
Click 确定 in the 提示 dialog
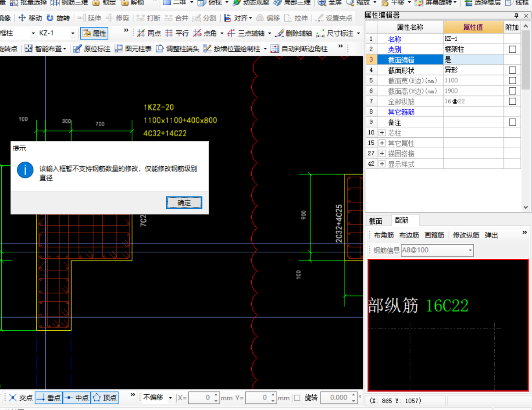(184, 203)
